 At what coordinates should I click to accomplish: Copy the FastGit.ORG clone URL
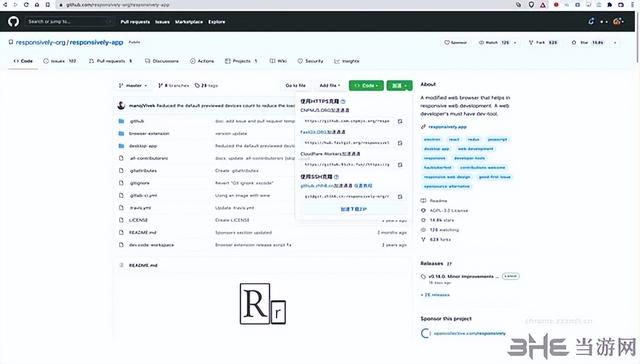pos(400,143)
